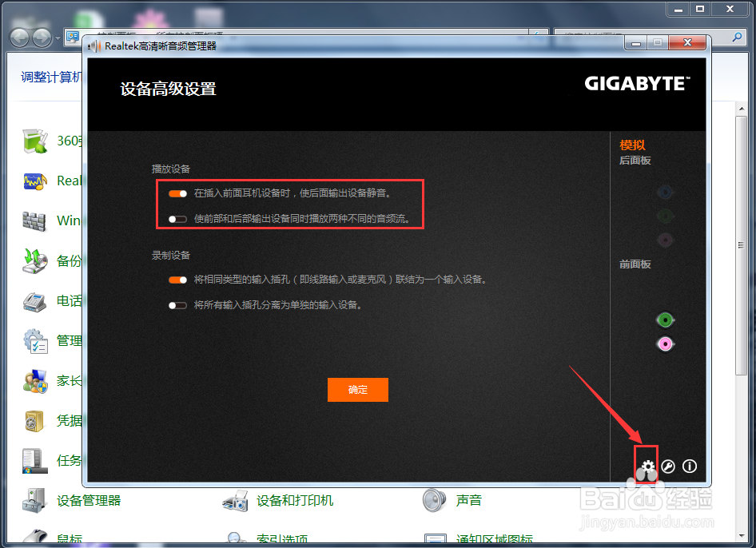
Task: Open 设备和打印机 in Control Panel
Action: (295, 501)
